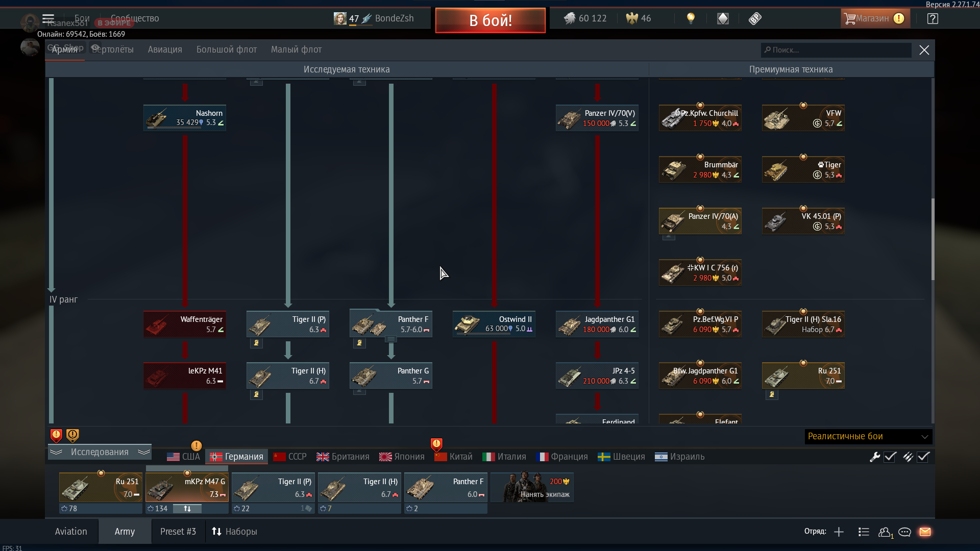Switch to the Большой флот tab

(x=227, y=49)
